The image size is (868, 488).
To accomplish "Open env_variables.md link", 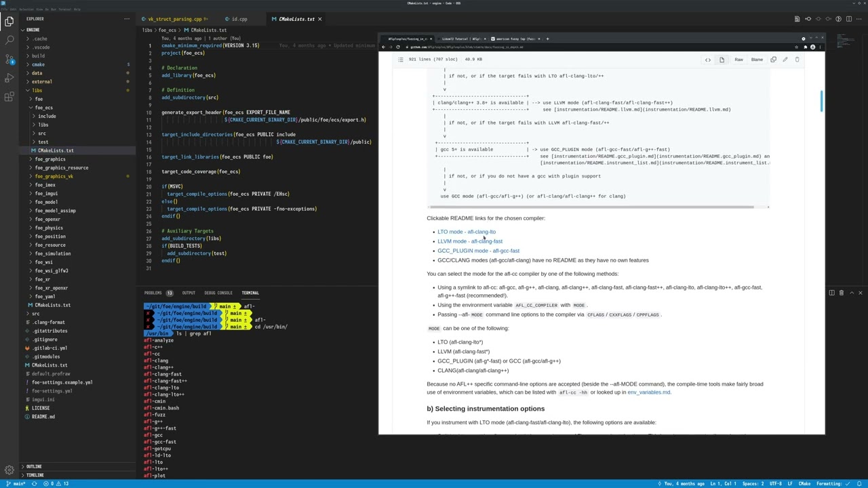I will coord(649,392).
